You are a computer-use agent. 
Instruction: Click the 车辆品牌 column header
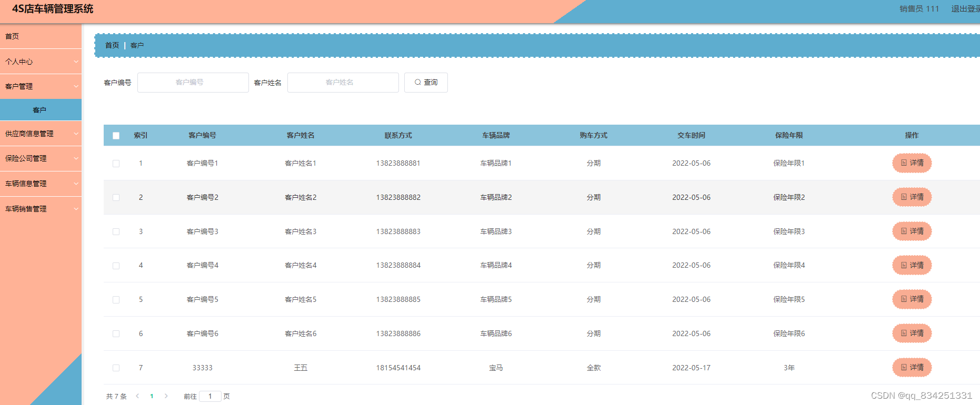tap(496, 136)
